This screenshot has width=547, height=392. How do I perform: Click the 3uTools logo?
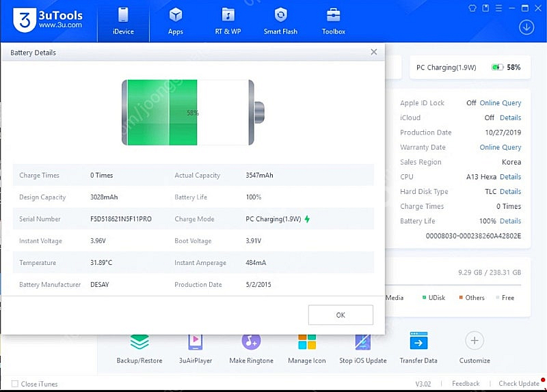[47, 20]
